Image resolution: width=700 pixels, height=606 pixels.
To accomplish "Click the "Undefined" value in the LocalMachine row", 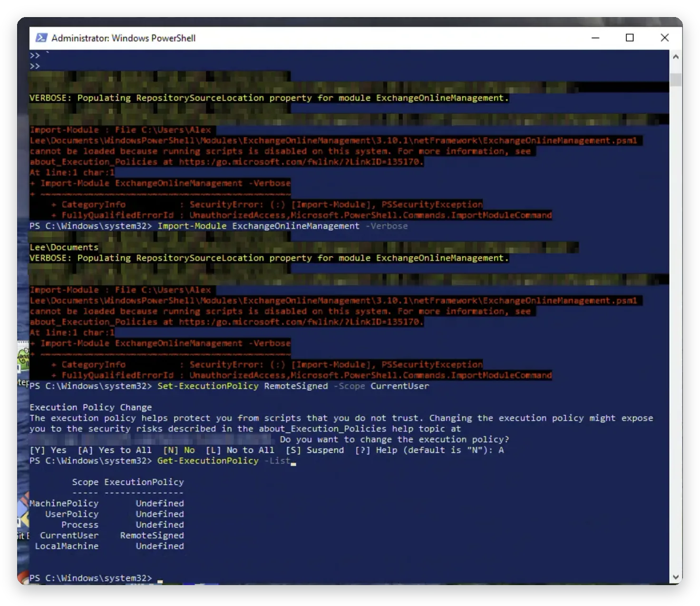I will (x=160, y=546).
